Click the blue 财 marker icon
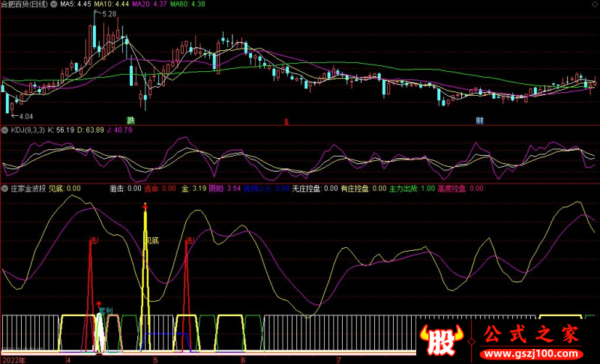 (479, 120)
